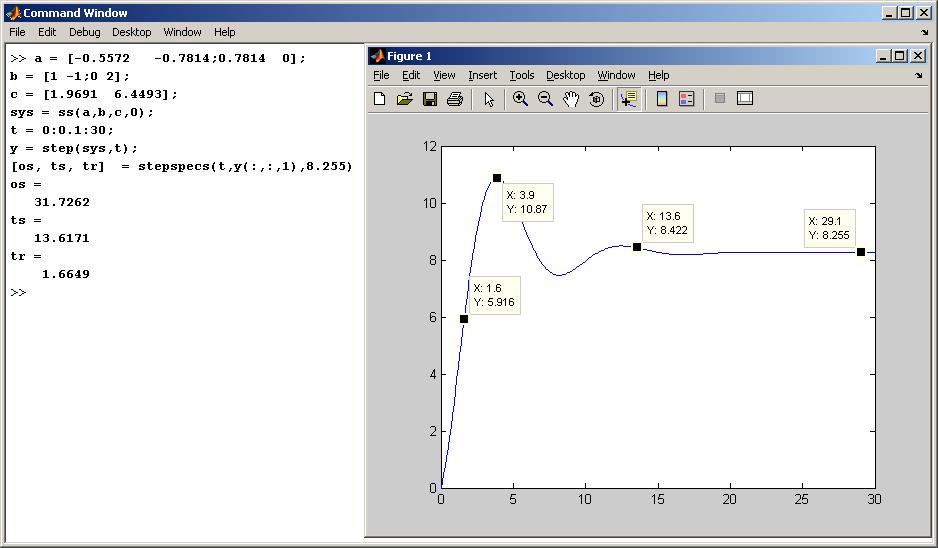938x548 pixels.
Task: Save the figure with the floppy icon
Action: (x=430, y=99)
